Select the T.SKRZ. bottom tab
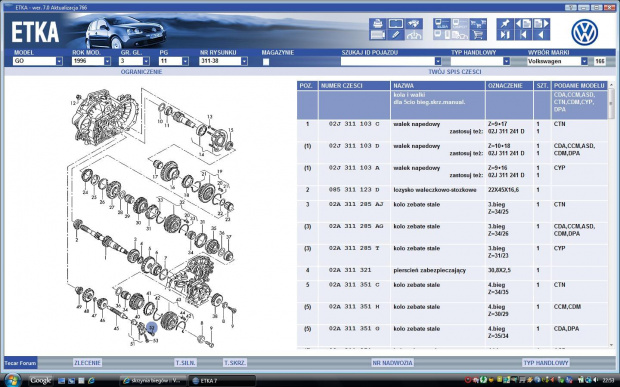 tap(235, 362)
